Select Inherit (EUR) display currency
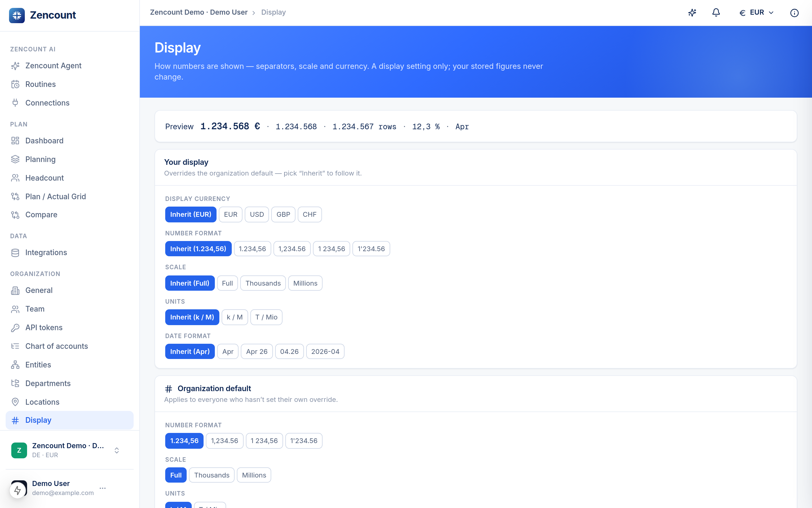This screenshot has height=508, width=812. click(x=191, y=214)
